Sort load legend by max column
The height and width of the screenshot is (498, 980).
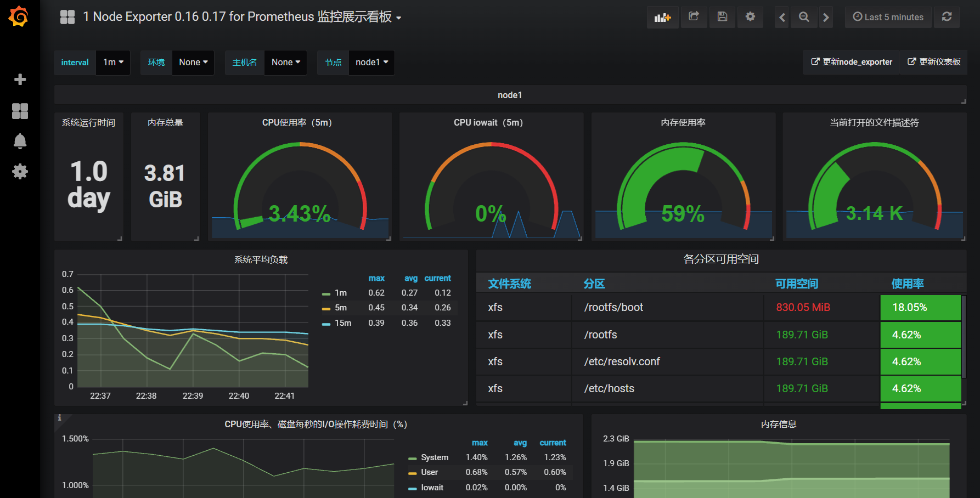click(376, 278)
